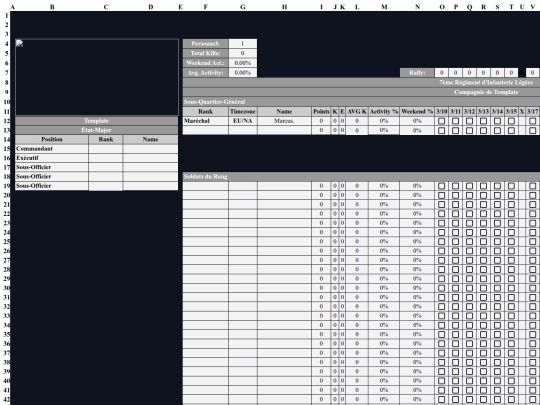This screenshot has height=405, width=540.
Task: Click the "X" heading before 3/17
Action: (522, 111)
